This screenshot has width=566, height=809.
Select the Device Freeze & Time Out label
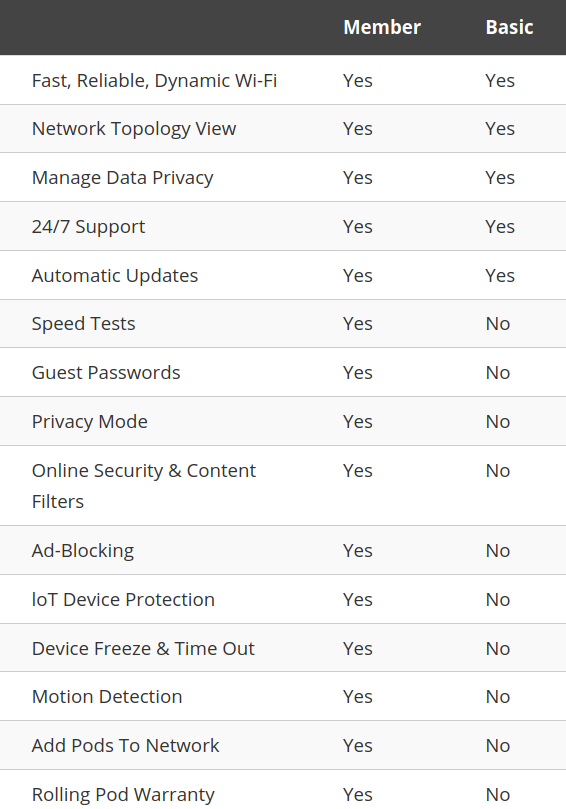point(143,649)
